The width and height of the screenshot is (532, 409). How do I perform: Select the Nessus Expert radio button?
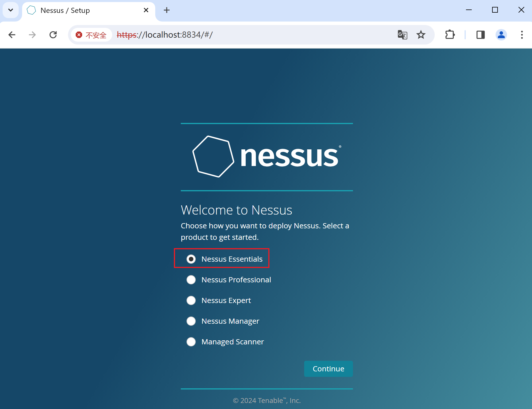click(191, 300)
